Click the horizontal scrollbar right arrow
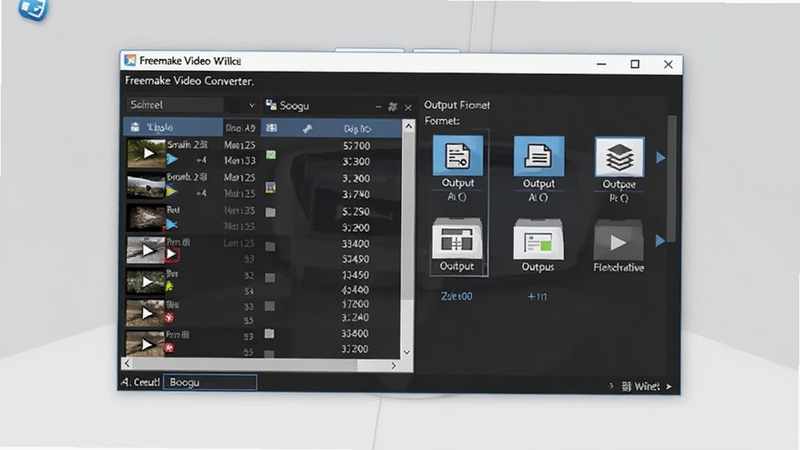Image resolution: width=800 pixels, height=450 pixels. click(393, 365)
